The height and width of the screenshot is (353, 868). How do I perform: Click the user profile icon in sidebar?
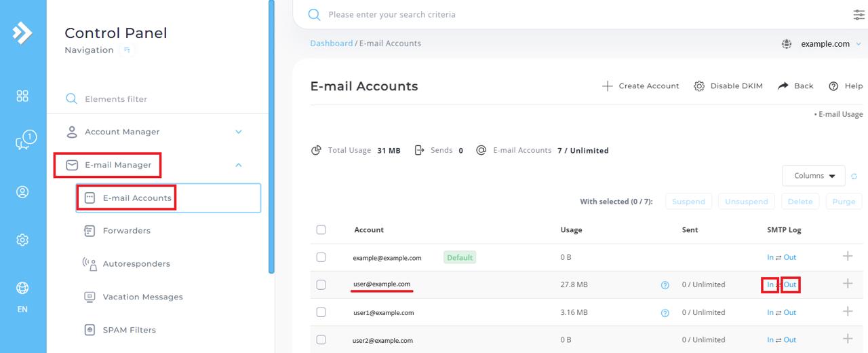tap(22, 192)
